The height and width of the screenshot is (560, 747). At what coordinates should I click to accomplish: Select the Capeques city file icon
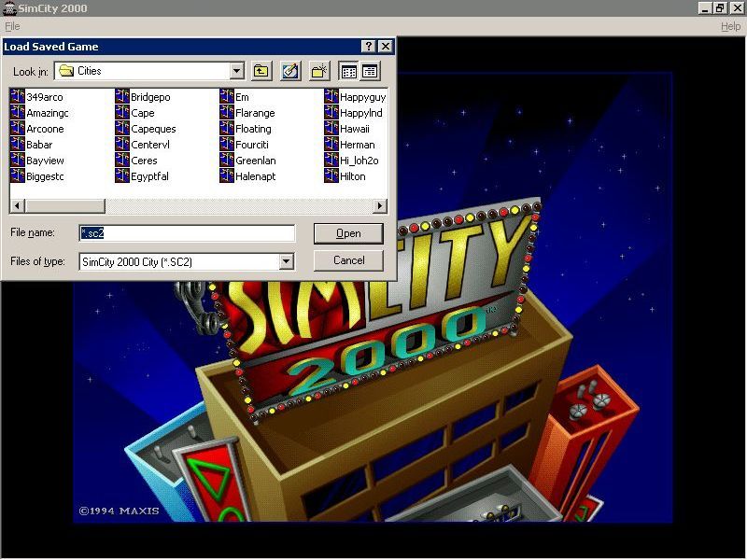click(122, 129)
